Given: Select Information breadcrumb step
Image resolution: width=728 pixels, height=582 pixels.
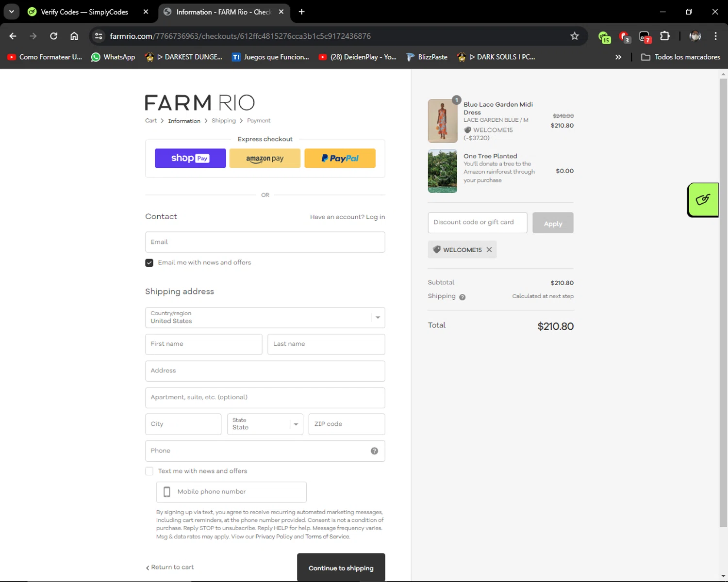Looking at the screenshot, I should [184, 121].
